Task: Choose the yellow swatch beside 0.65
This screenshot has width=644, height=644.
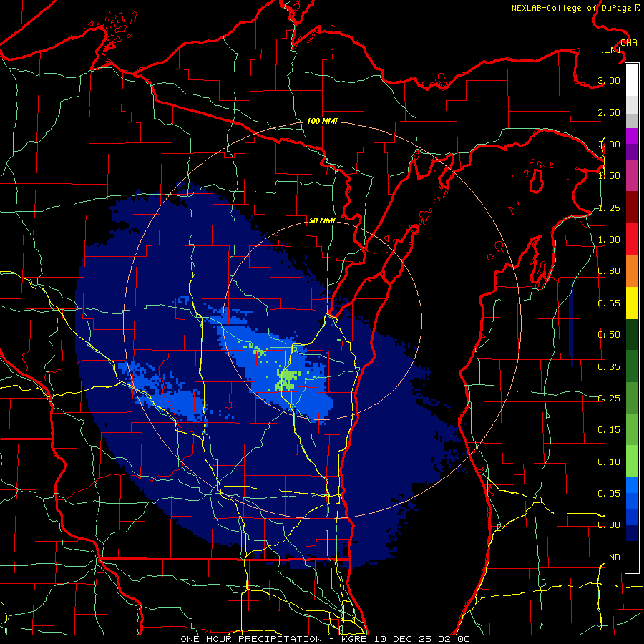Action: pos(632,303)
